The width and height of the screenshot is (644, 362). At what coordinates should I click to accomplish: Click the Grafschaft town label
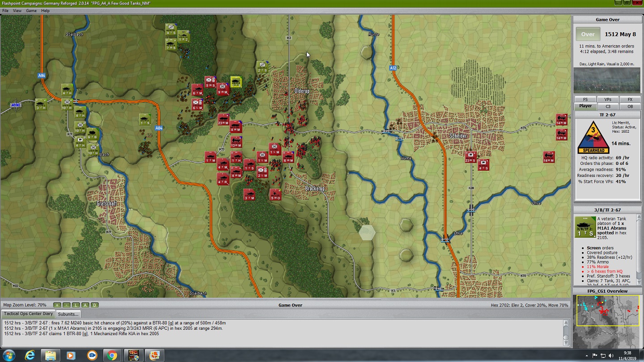pyautogui.click(x=107, y=204)
